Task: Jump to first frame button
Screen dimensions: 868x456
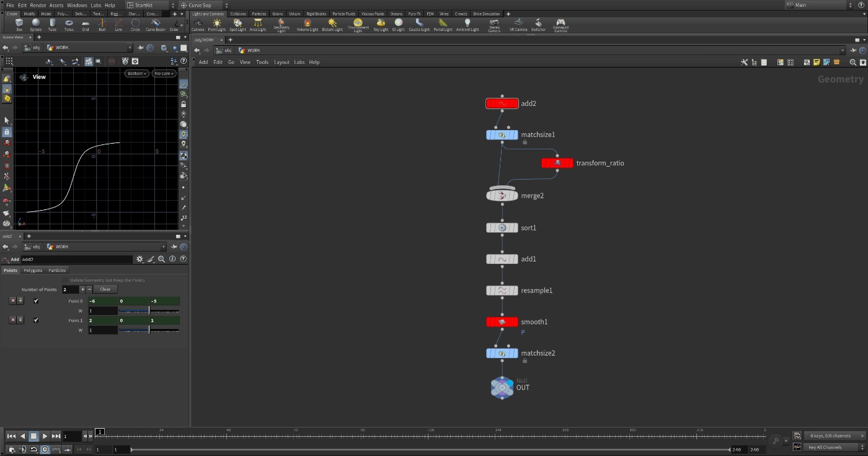Action: click(x=11, y=436)
